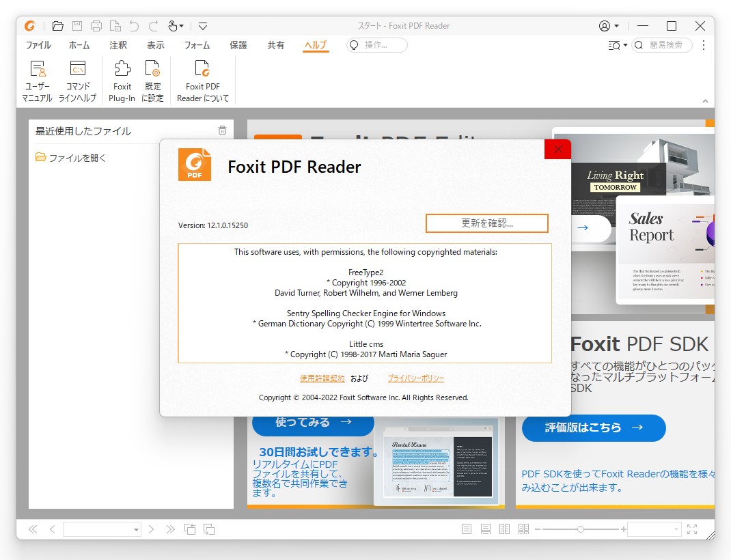Toggle single page view mode
Image resolution: width=731 pixels, height=560 pixels.
click(x=467, y=528)
